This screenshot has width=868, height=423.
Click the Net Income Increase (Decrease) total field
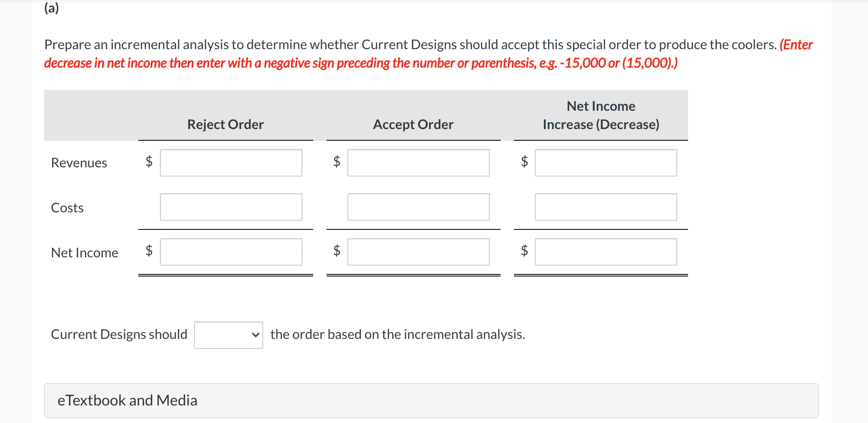[606, 251]
